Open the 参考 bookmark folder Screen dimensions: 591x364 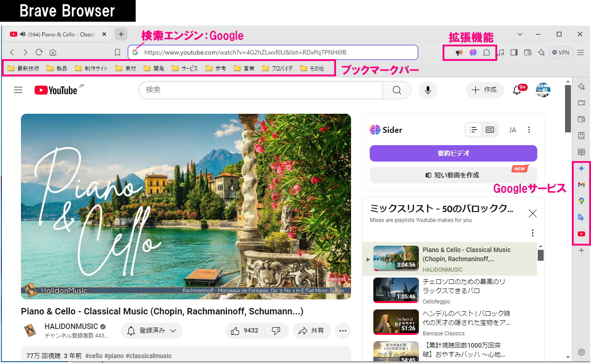216,69
